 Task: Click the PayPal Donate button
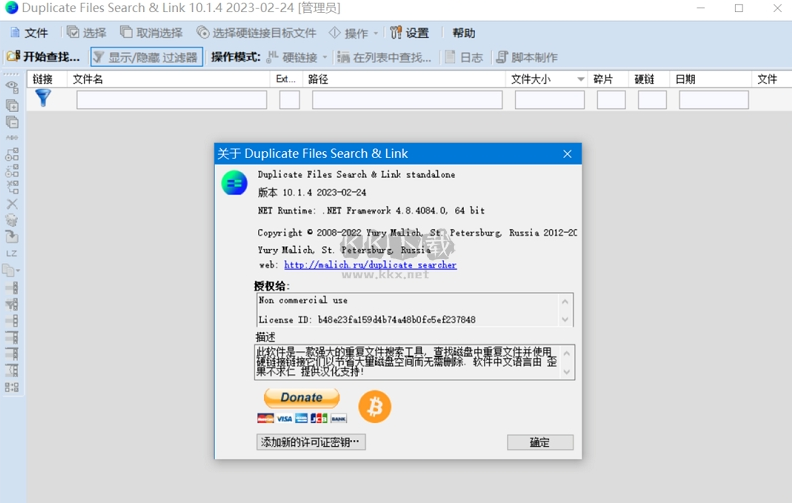coord(301,398)
